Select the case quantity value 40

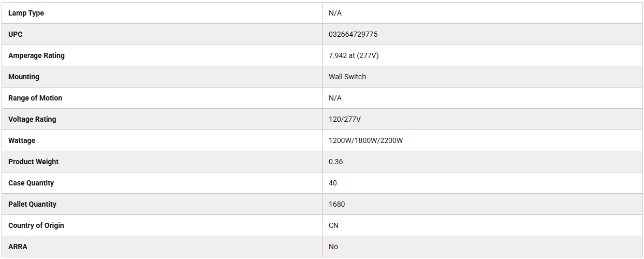pyautogui.click(x=333, y=183)
